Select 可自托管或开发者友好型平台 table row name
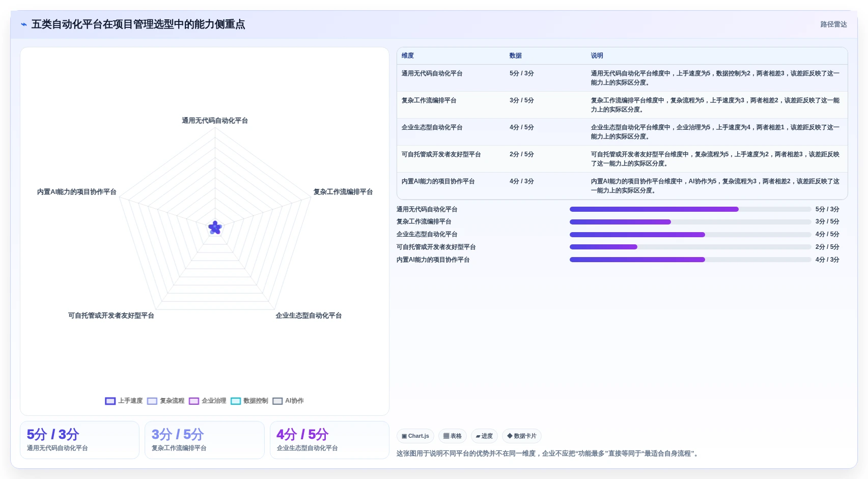The width and height of the screenshot is (868, 479). pyautogui.click(x=441, y=154)
